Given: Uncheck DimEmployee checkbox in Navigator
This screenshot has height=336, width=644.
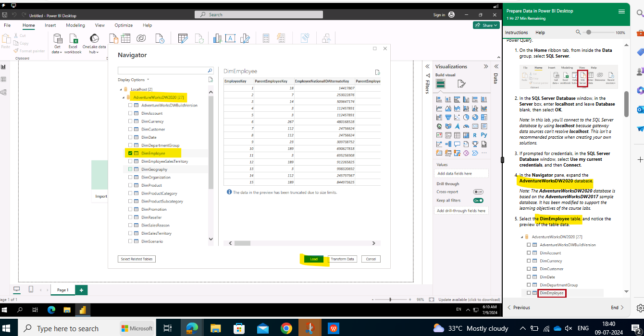Looking at the screenshot, I should (x=130, y=153).
